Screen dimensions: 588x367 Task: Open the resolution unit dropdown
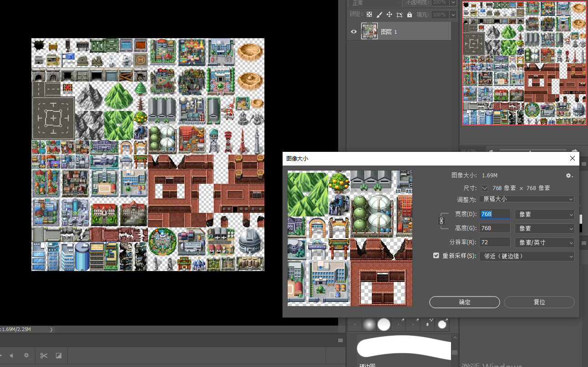545,242
